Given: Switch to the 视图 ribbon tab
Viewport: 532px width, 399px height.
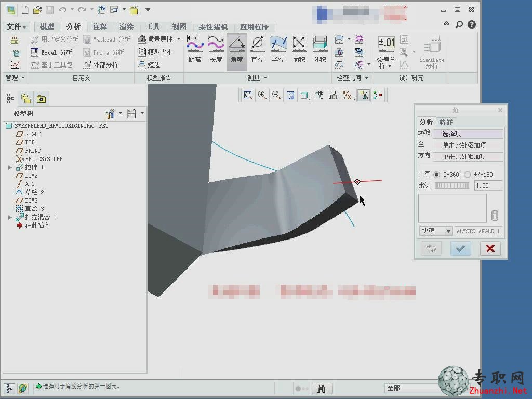Looking at the screenshot, I should pos(179,26).
